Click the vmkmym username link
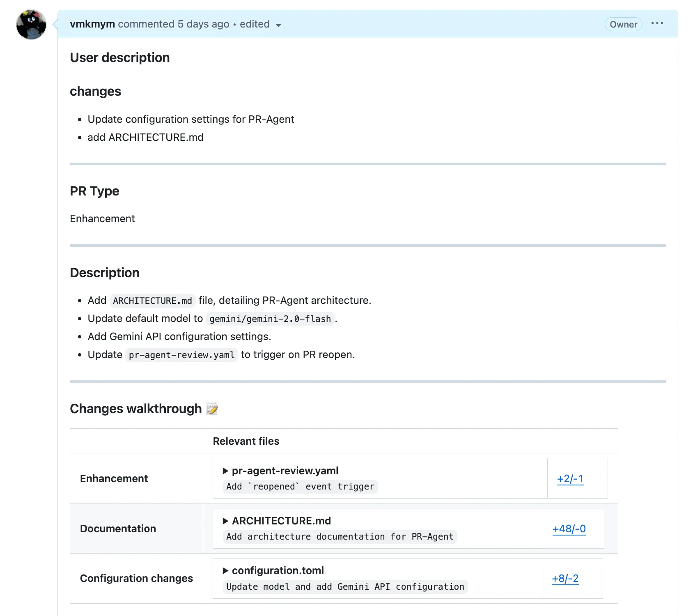 point(92,24)
